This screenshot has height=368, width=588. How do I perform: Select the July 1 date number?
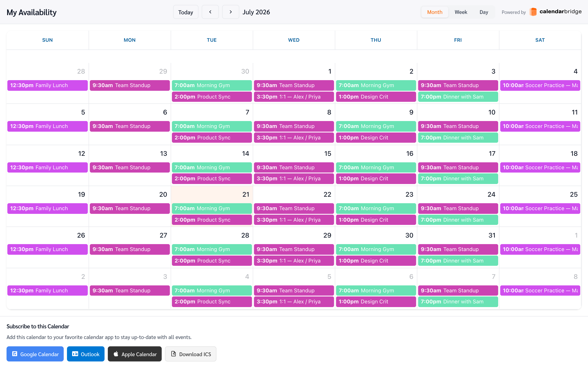pos(330,71)
